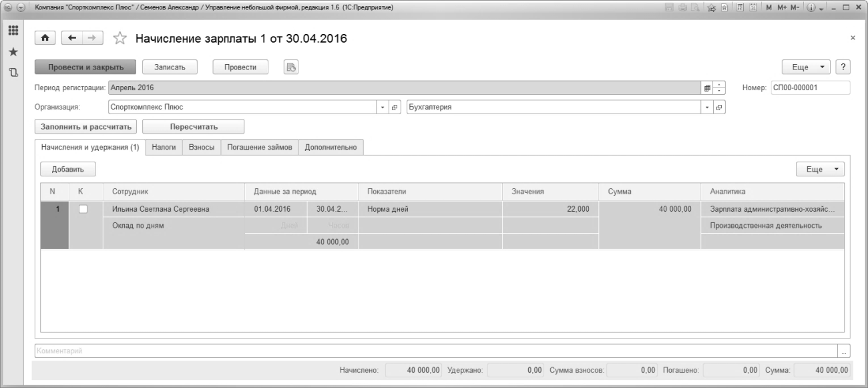
Task: Open the period picker icon for Апрель 2016
Action: 707,87
